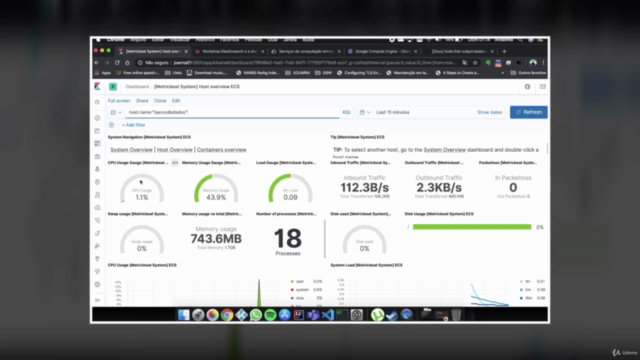Bookmark page with star icon in address bar
The width and height of the screenshot is (640, 360).
[475, 63]
